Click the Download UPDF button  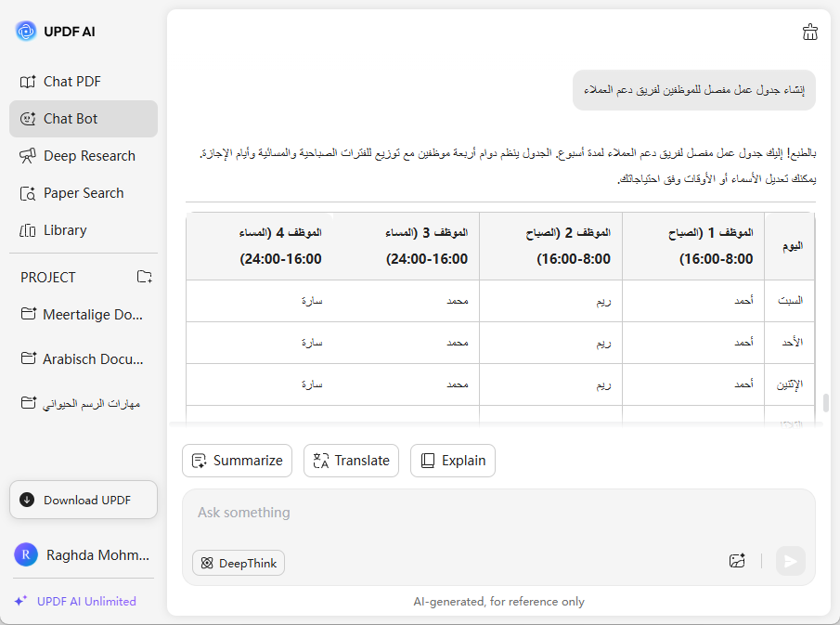coord(84,500)
